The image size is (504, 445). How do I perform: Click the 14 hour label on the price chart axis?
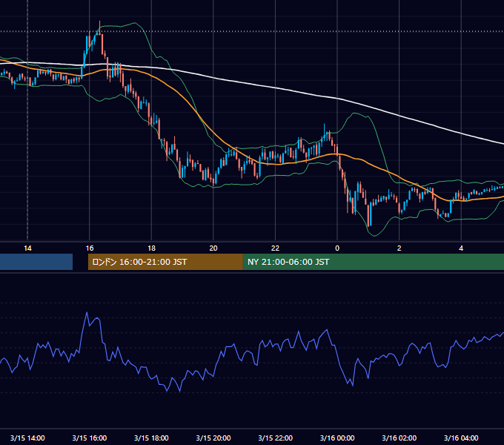tap(27, 248)
